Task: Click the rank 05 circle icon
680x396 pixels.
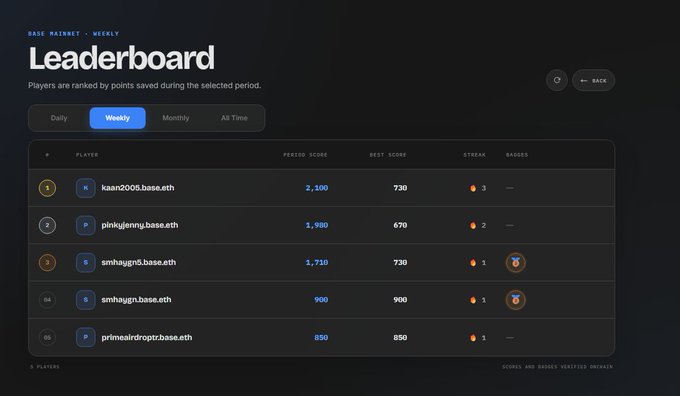Action: pos(47,337)
